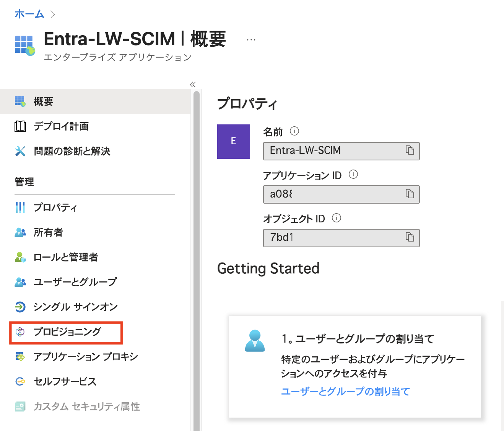Show info tooltip next to アプリケーション ID
Image resolution: width=504 pixels, height=431 pixels.
point(353,175)
